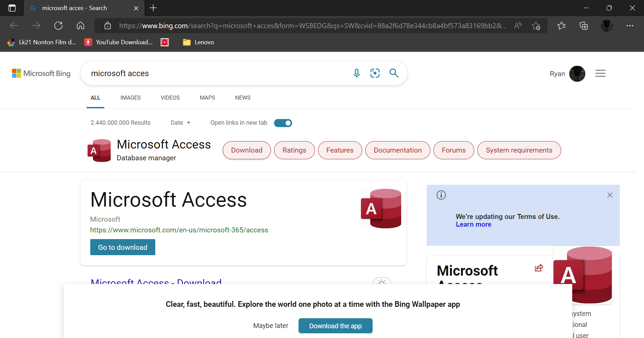This screenshot has height=338, width=644.
Task: Open the tab actions menu icon
Action: (x=12, y=8)
